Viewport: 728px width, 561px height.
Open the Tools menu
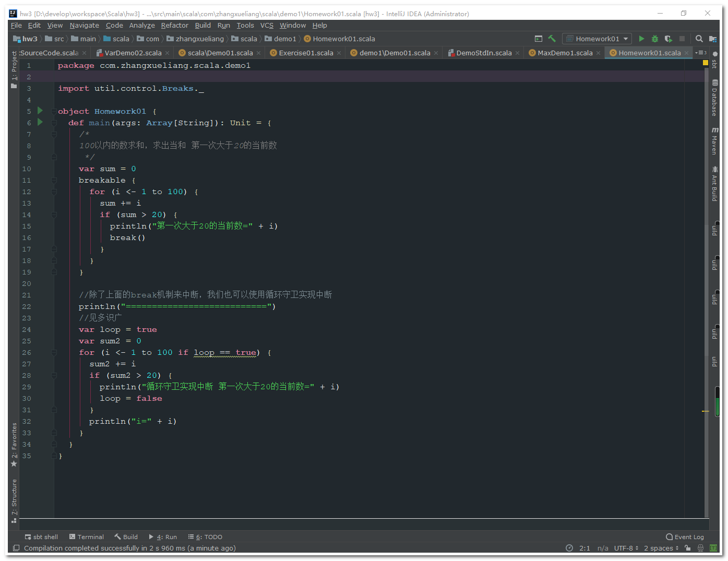245,25
